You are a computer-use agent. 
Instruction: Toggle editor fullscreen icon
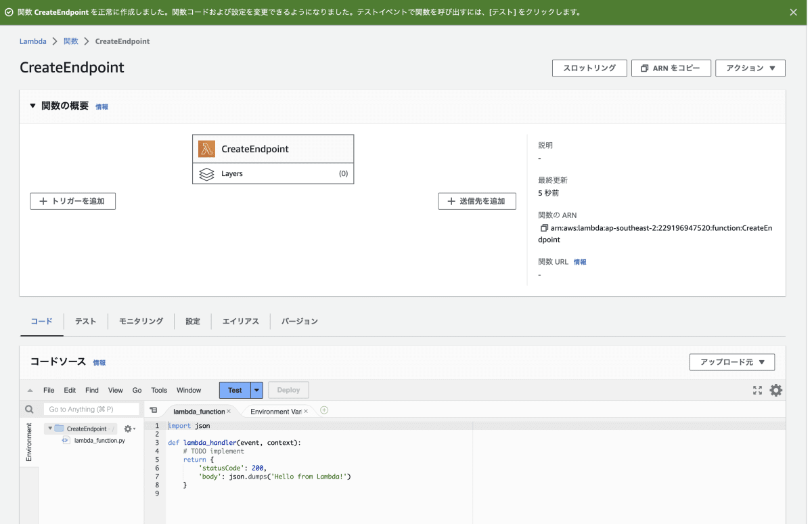(758, 390)
